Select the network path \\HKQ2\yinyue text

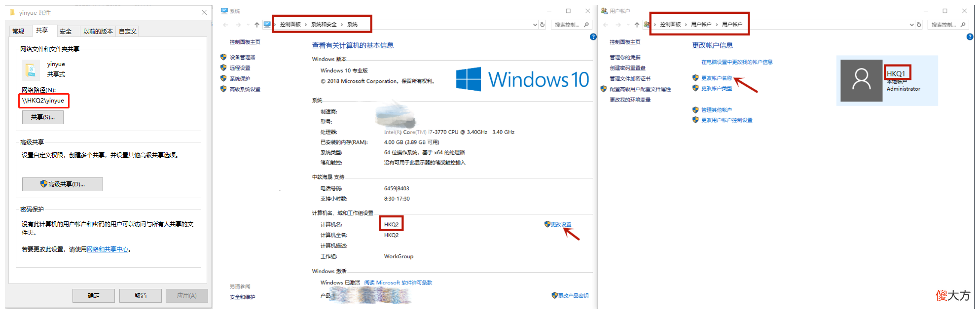click(x=43, y=101)
